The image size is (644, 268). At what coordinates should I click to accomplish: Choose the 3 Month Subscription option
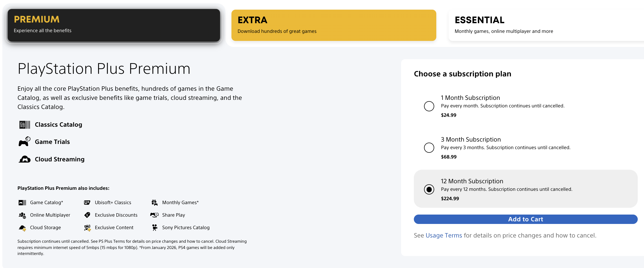[429, 148]
